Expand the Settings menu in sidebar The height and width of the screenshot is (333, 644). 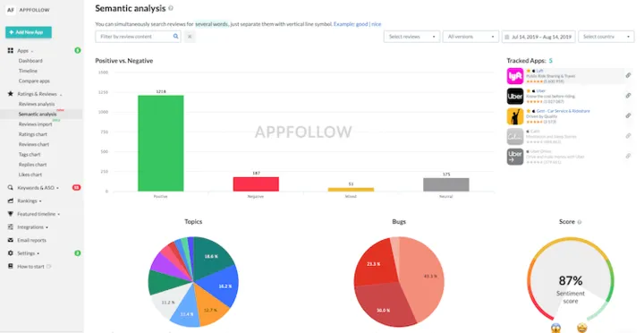pos(28,253)
